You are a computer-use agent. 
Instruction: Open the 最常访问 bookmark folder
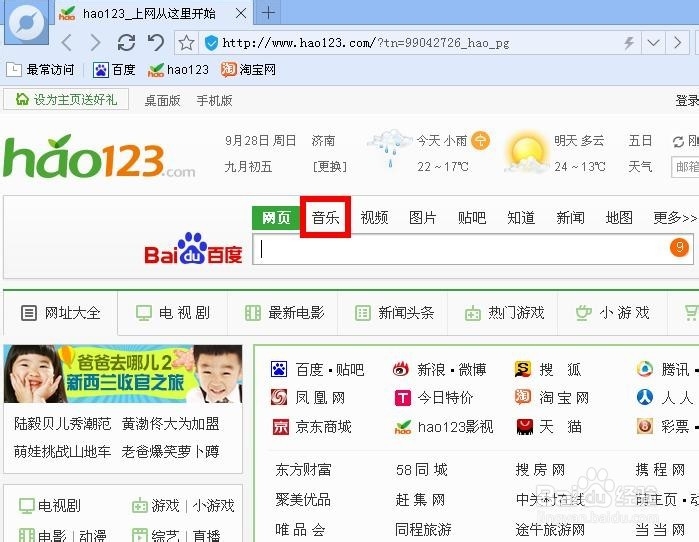click(x=41, y=70)
